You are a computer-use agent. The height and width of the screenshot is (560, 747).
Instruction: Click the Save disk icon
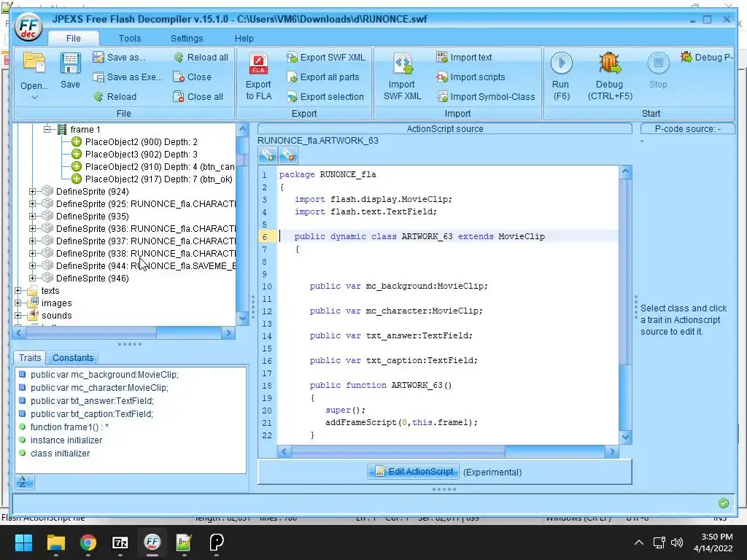[70, 64]
